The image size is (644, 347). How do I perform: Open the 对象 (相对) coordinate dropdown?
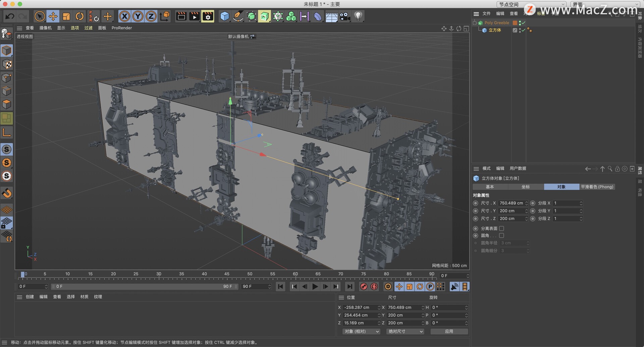[x=361, y=331]
